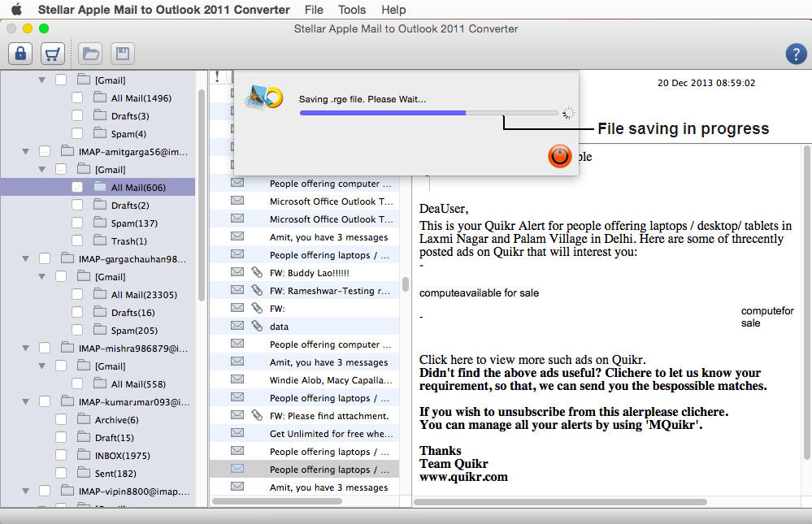Image resolution: width=812 pixels, height=524 pixels.
Task: Click folder icon beside Spam(205)
Action: (x=100, y=329)
